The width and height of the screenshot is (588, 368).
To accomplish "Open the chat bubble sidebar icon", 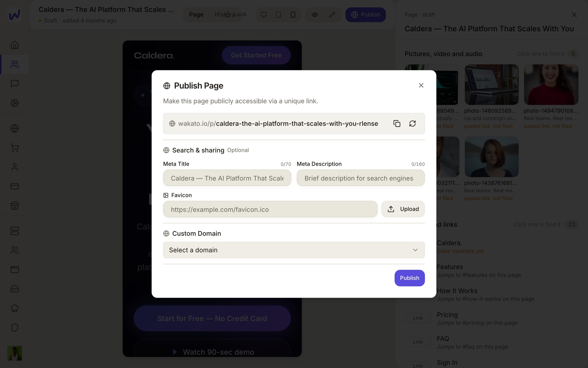I will pyautogui.click(x=14, y=84).
